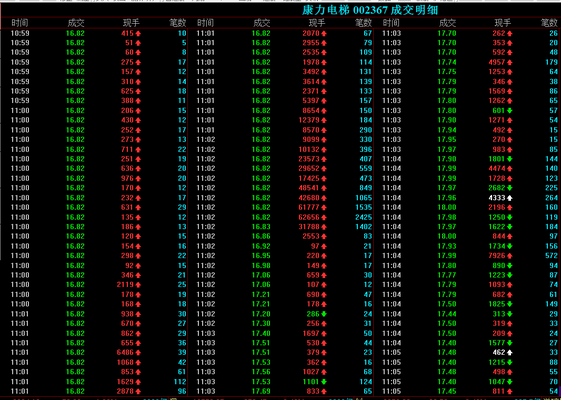561x400 pixels.
Task: Click the price 17.30 at 11:02
Action: click(261, 323)
